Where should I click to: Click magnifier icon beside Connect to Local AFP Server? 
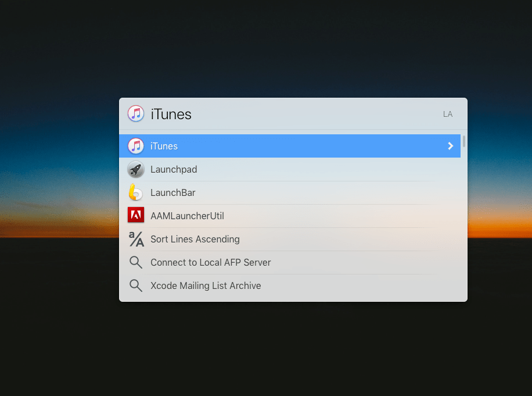[x=136, y=262]
